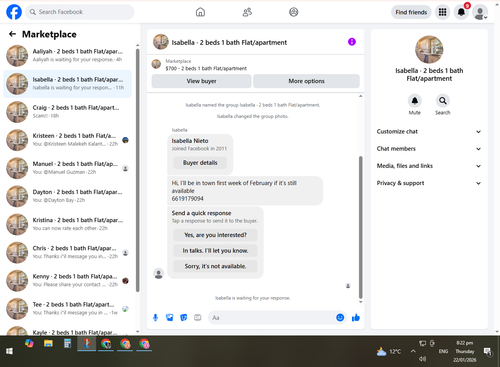500x367 pixels.
Task: Open Copilot from the taskbar
Action: [29, 343]
